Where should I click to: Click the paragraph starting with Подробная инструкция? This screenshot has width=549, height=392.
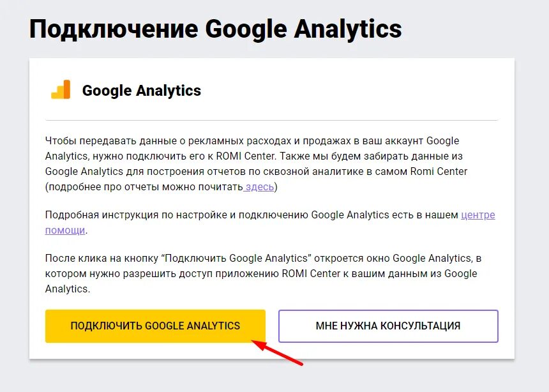tap(270, 222)
